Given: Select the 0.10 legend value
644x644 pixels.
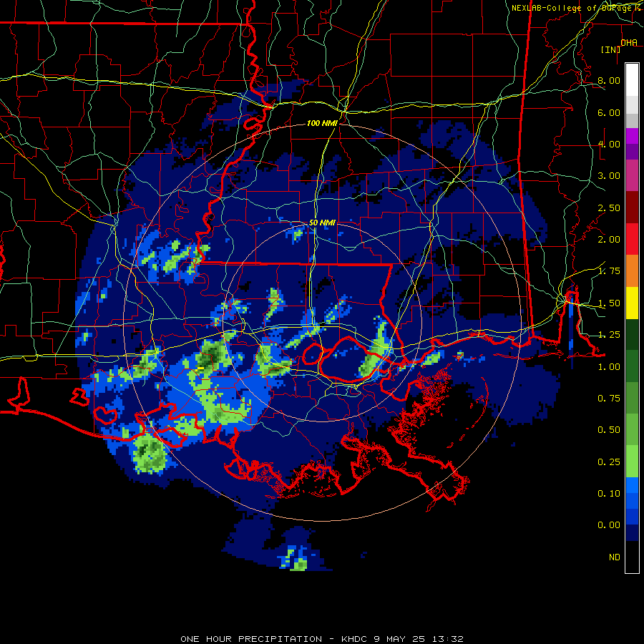Looking at the screenshot, I should click(609, 494).
